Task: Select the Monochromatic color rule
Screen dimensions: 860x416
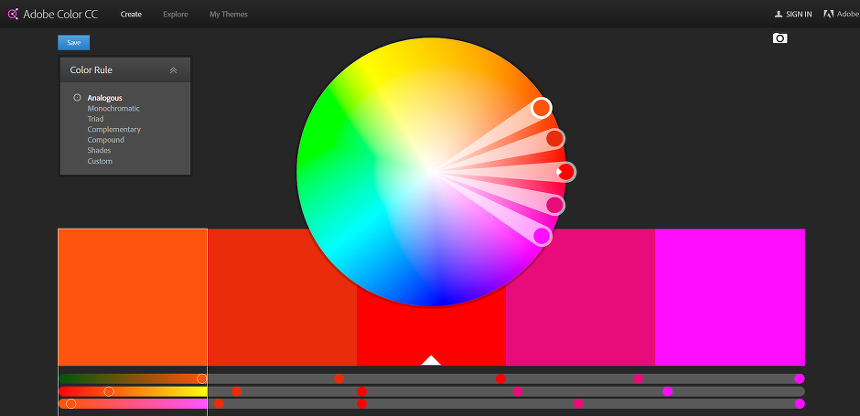Action: 113,108
